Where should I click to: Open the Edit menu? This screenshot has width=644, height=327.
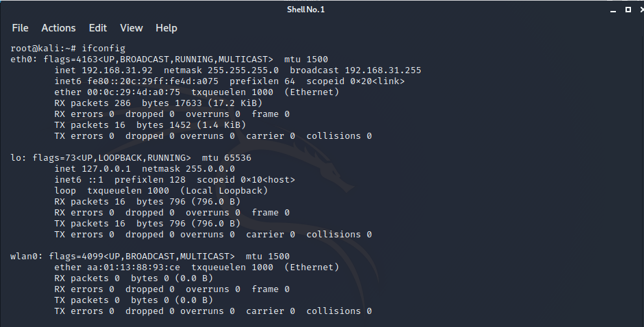coord(98,28)
